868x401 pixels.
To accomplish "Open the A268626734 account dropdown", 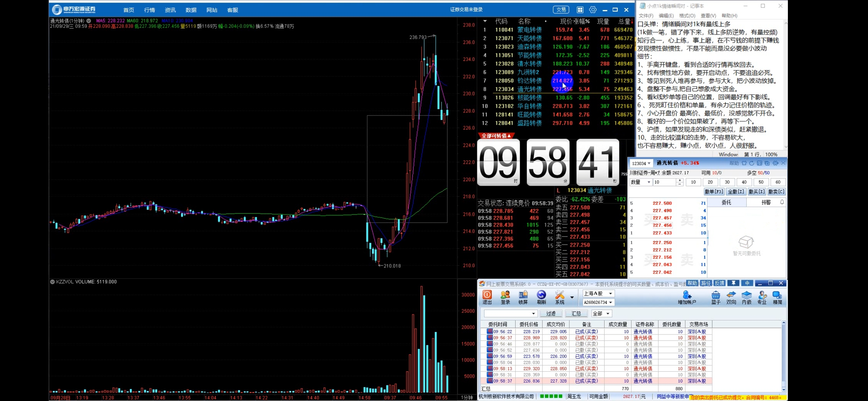I will point(611,302).
